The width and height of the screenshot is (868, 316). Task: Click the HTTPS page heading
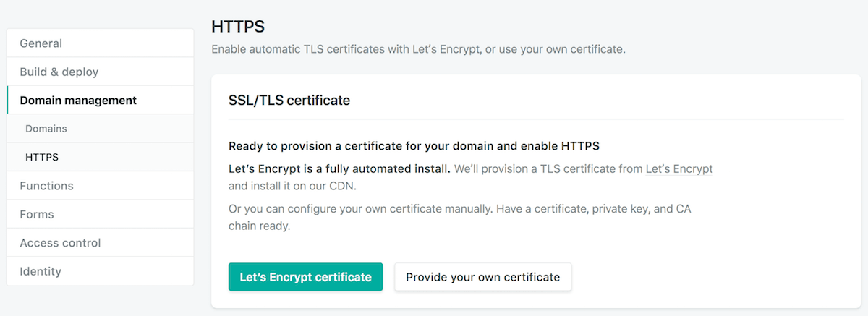coord(238,27)
